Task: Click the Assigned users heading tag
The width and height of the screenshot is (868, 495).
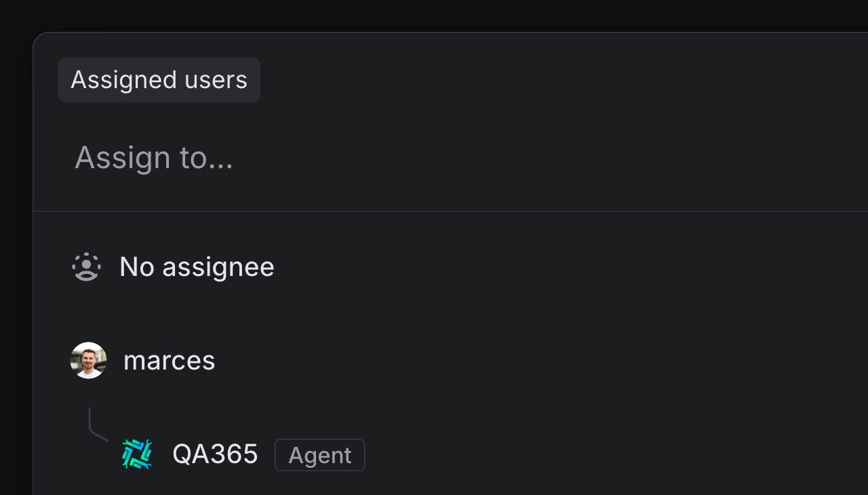Action: coord(159,80)
